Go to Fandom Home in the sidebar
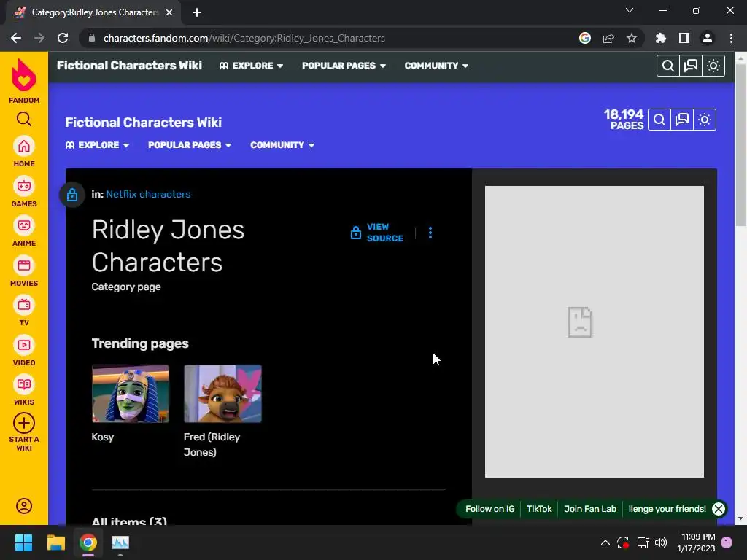Screen dimensions: 747x560 point(24,152)
